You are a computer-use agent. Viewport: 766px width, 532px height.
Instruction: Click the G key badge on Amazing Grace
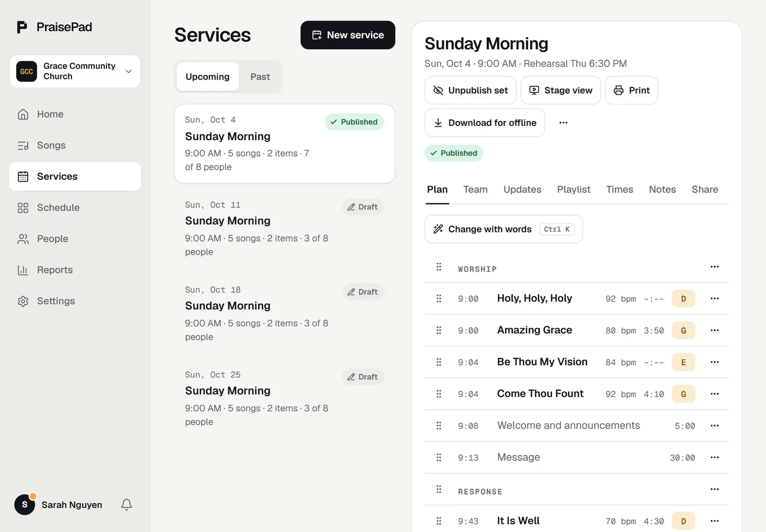[683, 331]
